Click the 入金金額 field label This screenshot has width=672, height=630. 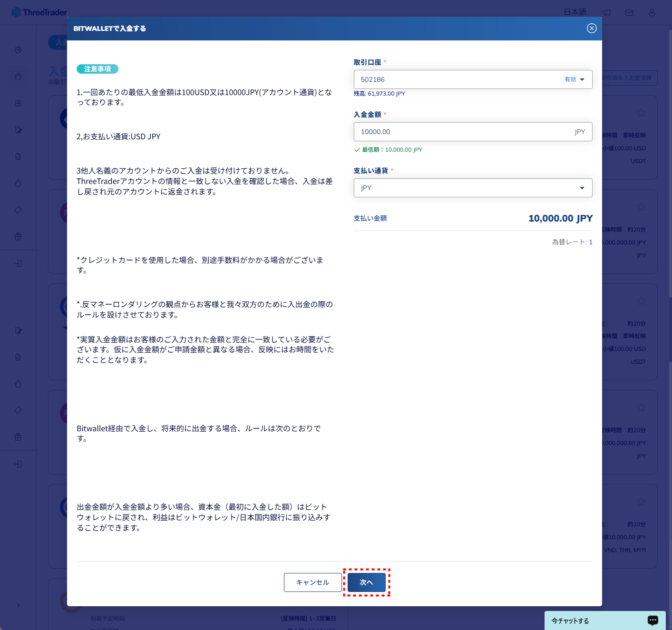(x=367, y=115)
